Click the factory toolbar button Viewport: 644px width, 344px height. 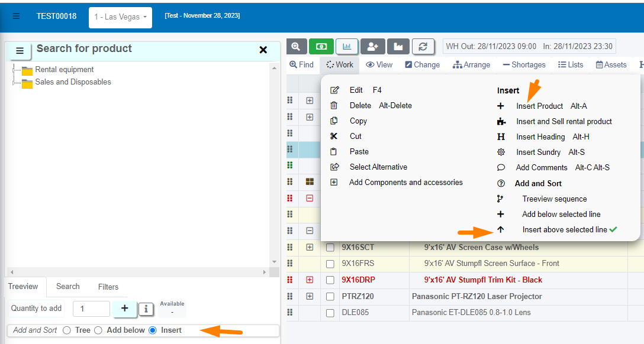(398, 46)
